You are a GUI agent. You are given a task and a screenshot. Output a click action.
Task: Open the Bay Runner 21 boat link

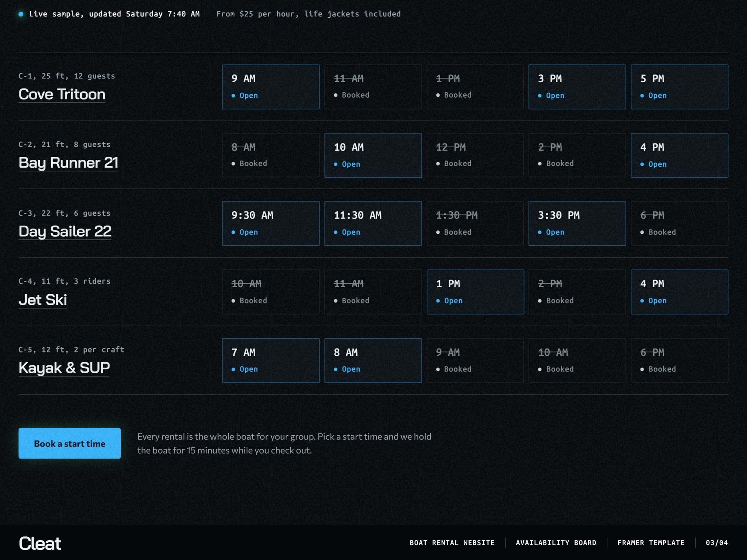click(68, 163)
